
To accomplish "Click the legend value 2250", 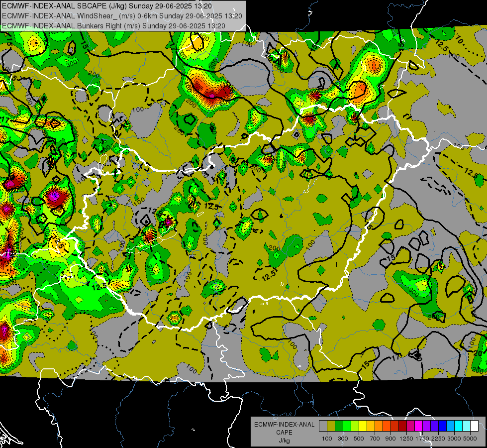I will tap(438, 439).
